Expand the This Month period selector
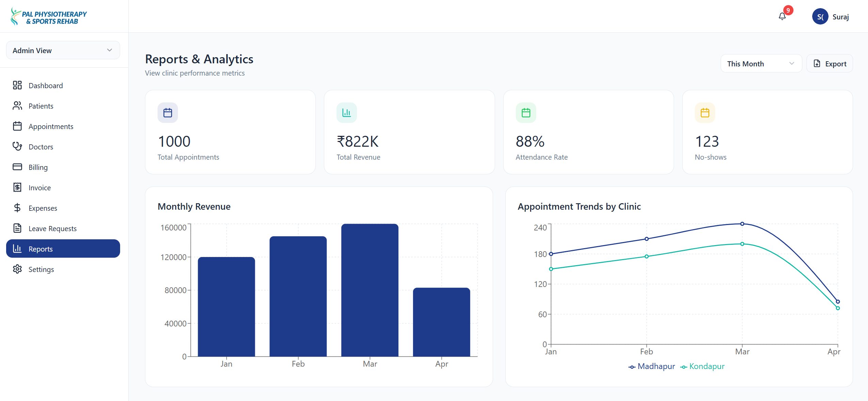This screenshot has height=401, width=868. (761, 64)
